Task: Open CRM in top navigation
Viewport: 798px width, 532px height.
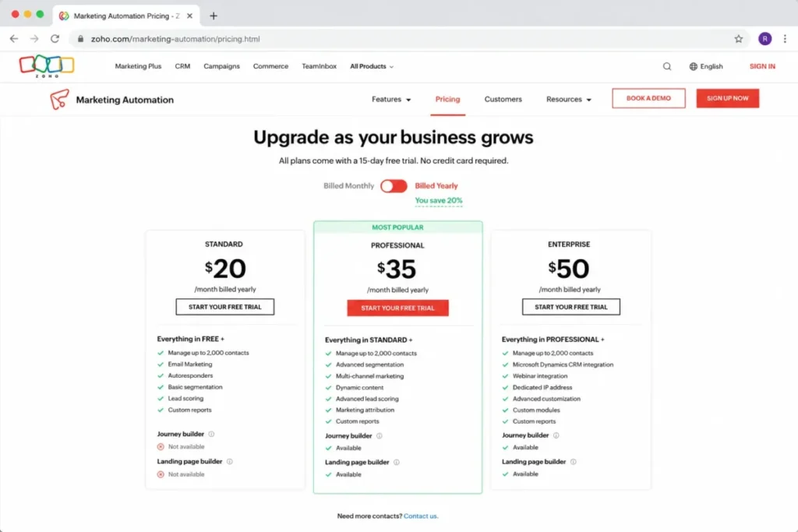Action: point(182,66)
